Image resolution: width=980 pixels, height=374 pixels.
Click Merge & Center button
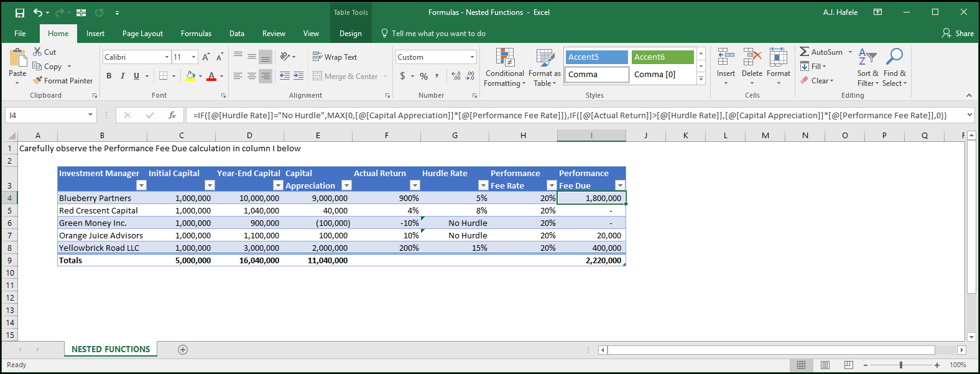346,76
